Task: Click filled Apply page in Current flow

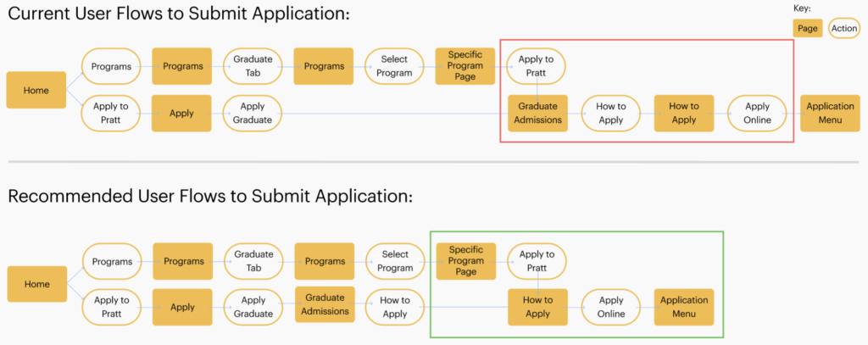Action: click(181, 113)
